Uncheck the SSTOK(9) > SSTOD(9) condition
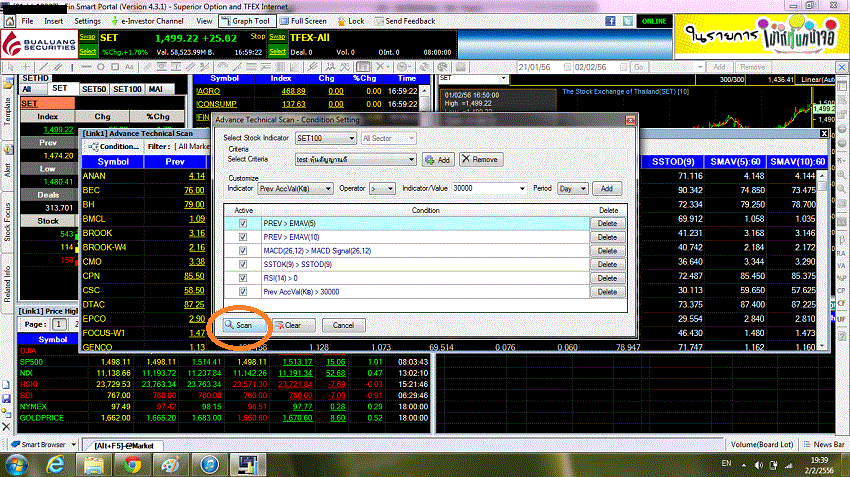Viewport: 850px width, 477px height. click(x=243, y=265)
